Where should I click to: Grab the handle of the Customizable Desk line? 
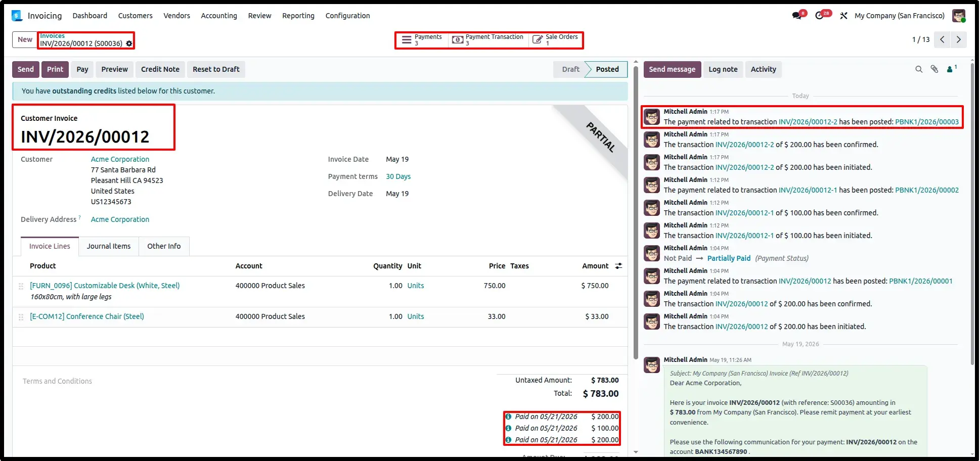tap(21, 286)
